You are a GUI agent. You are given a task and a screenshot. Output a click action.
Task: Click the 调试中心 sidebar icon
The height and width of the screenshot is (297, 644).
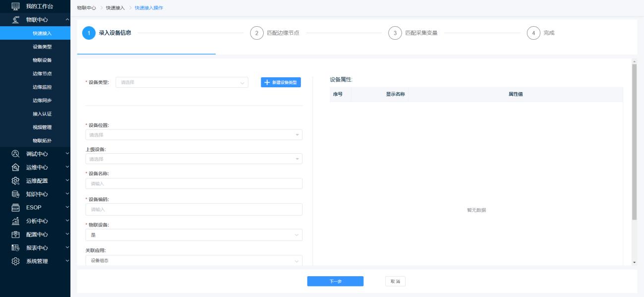[15, 154]
